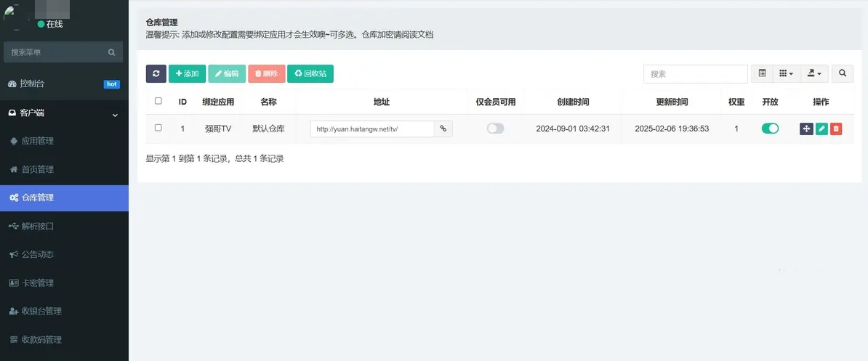Check the row checkbox for 强哥TV
This screenshot has height=361, width=868.
tap(158, 128)
